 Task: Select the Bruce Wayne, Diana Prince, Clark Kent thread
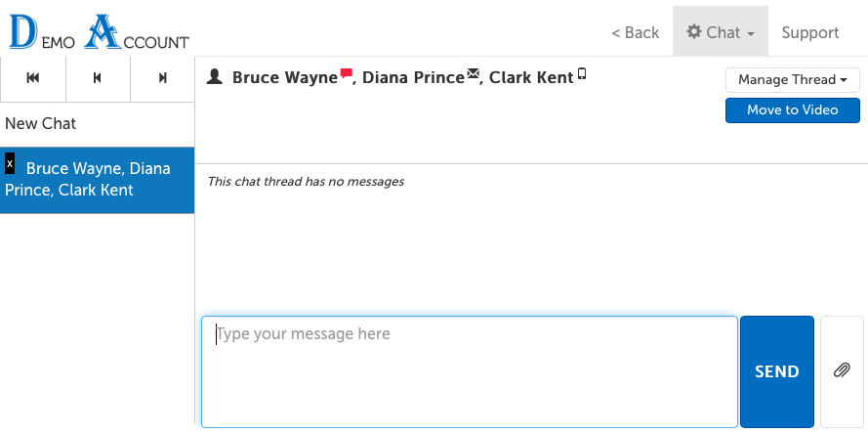coord(98,180)
